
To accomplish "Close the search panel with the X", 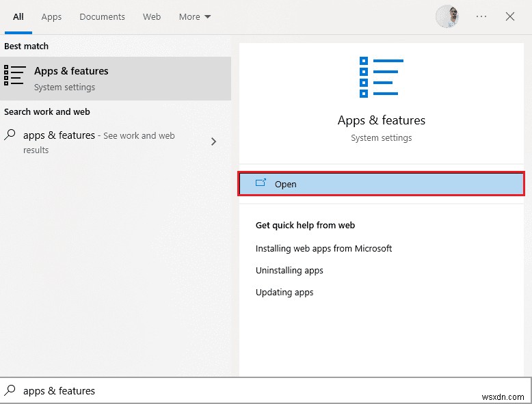I will point(510,16).
